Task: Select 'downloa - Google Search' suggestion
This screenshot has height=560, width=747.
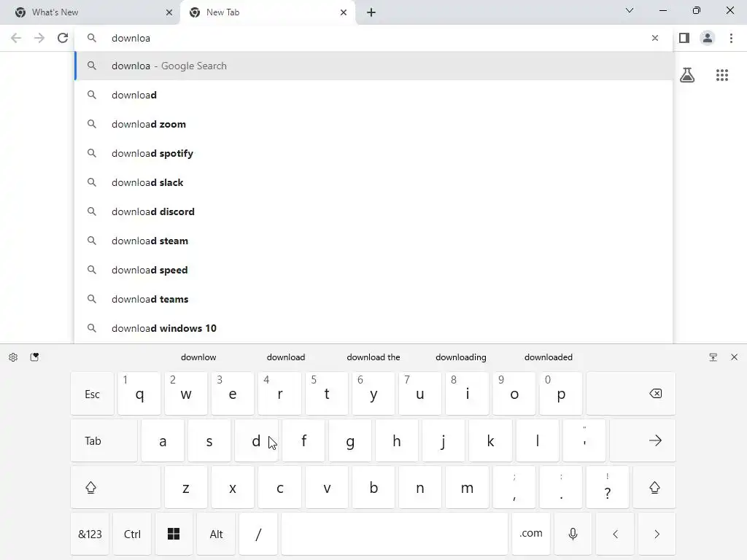Action: pyautogui.click(x=373, y=66)
